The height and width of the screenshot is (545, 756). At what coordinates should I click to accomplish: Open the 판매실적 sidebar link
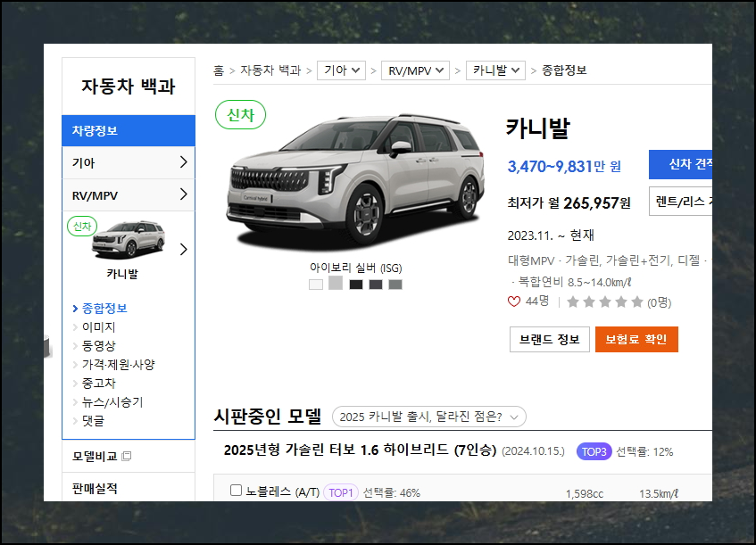pyautogui.click(x=95, y=489)
